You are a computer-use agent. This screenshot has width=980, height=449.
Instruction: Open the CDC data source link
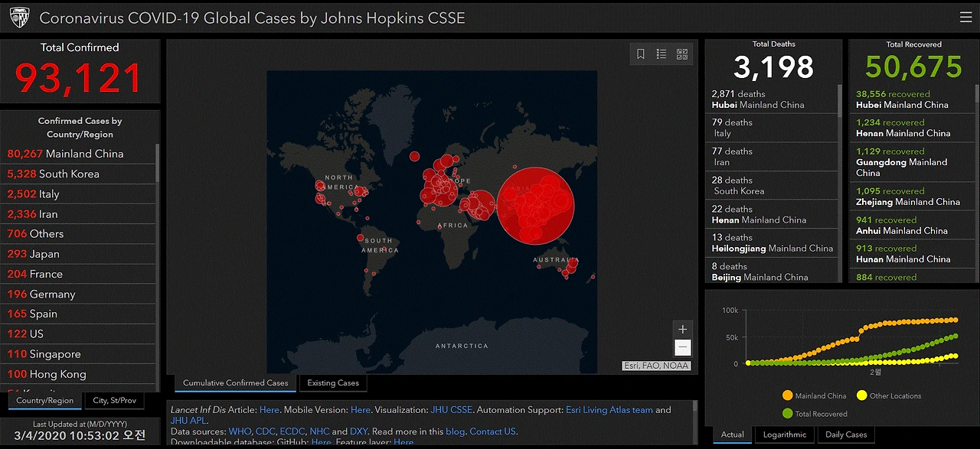click(265, 431)
